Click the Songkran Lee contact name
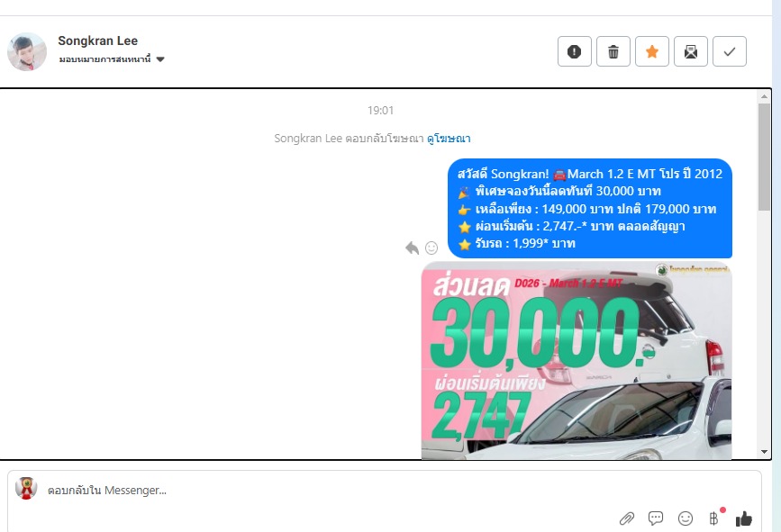 click(x=97, y=41)
